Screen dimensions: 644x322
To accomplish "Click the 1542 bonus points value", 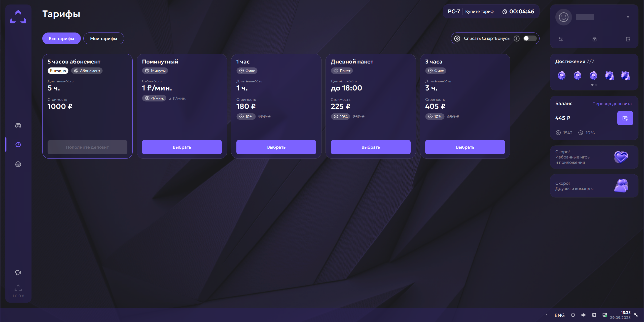I will pos(567,133).
